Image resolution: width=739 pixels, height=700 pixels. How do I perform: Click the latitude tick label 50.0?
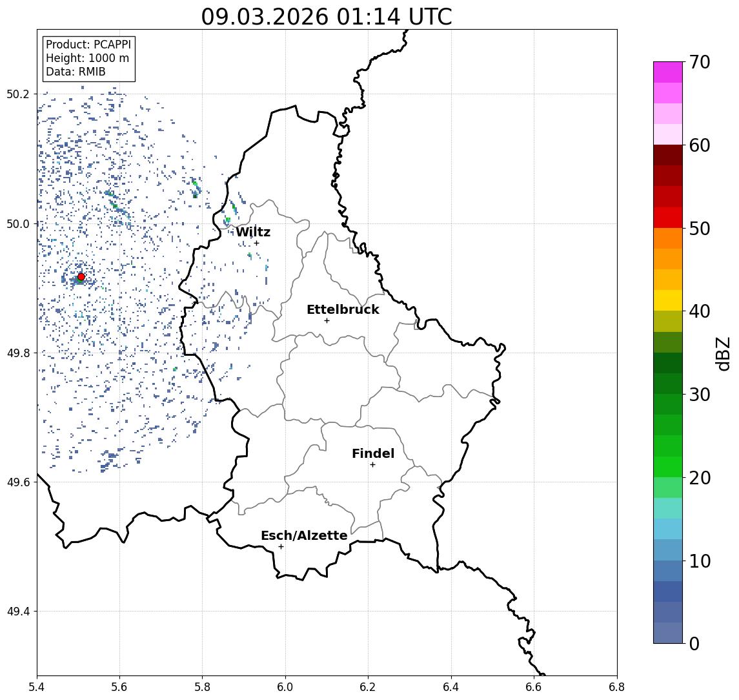point(17,223)
